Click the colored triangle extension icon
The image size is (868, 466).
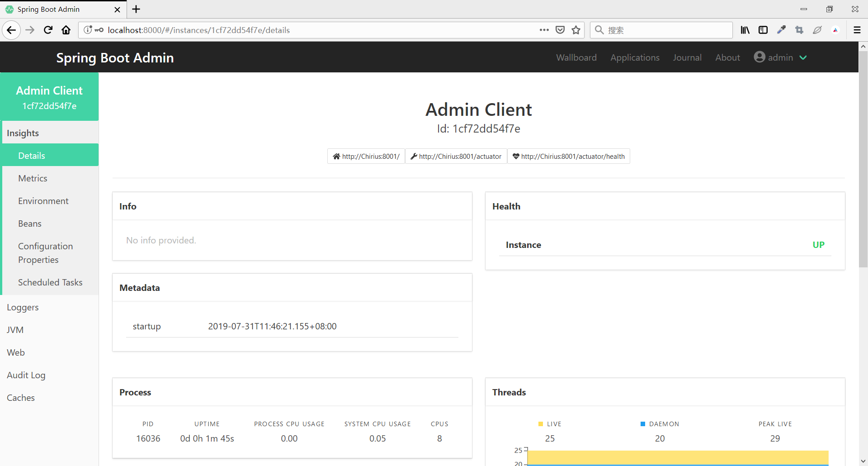click(835, 30)
